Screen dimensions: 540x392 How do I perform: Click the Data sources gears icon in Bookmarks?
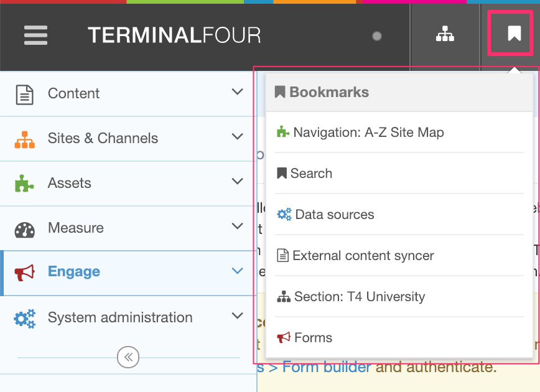click(x=285, y=213)
